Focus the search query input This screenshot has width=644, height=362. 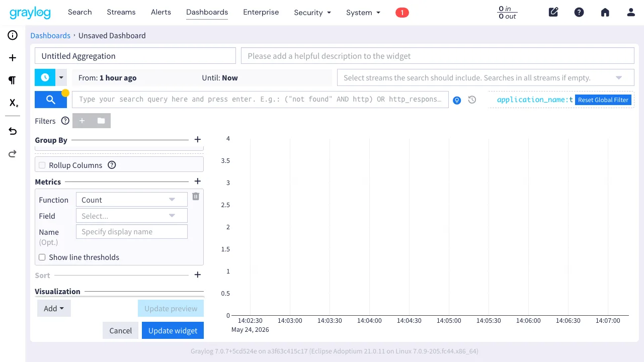point(261,100)
